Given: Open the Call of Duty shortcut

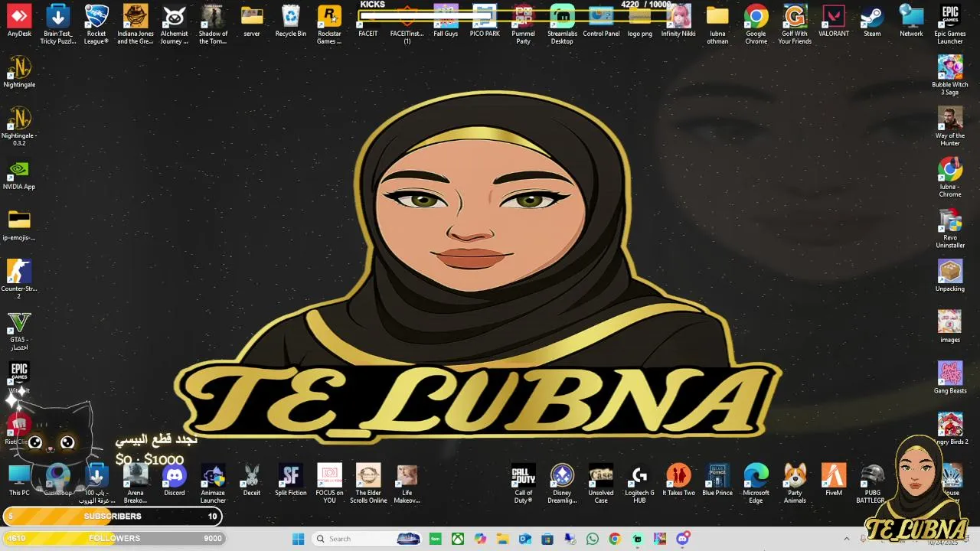Looking at the screenshot, I should (524, 484).
